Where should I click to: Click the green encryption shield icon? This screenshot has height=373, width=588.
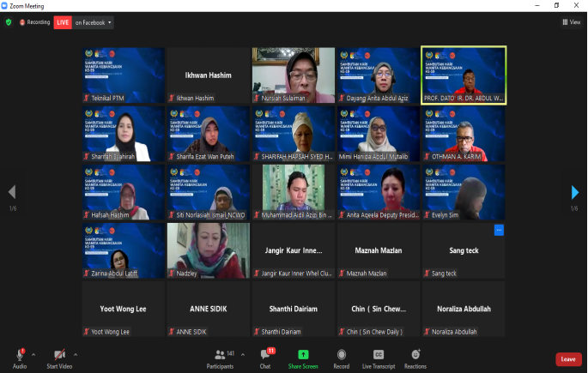coord(9,22)
